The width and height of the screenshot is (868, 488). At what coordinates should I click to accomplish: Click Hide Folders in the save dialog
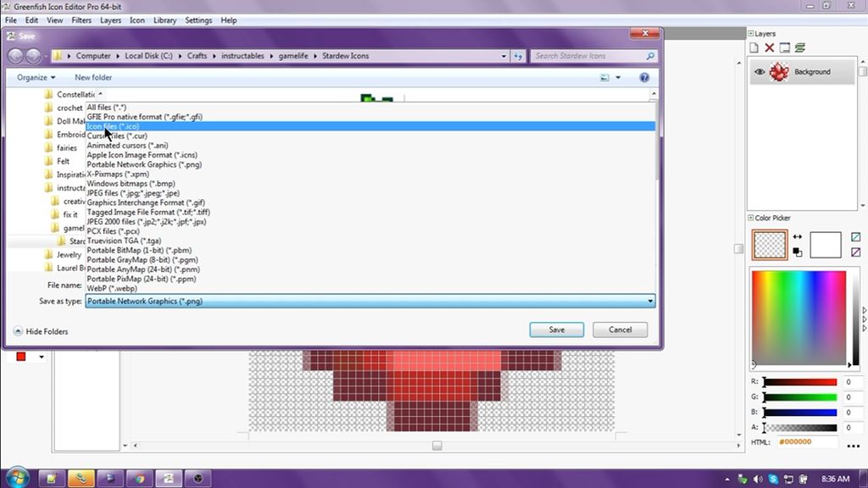coord(41,331)
